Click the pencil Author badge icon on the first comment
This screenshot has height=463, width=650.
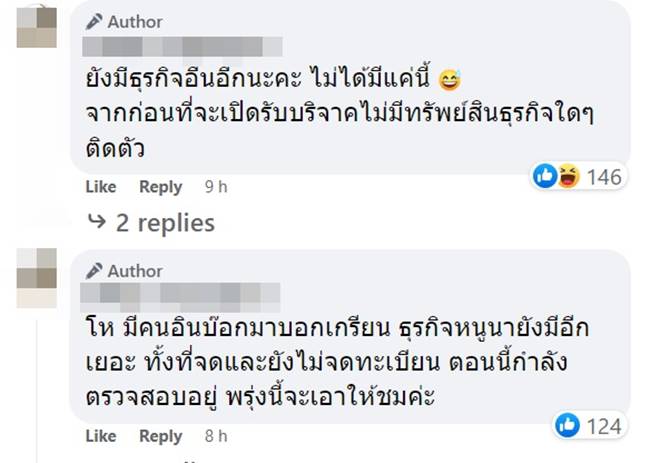tap(94, 21)
